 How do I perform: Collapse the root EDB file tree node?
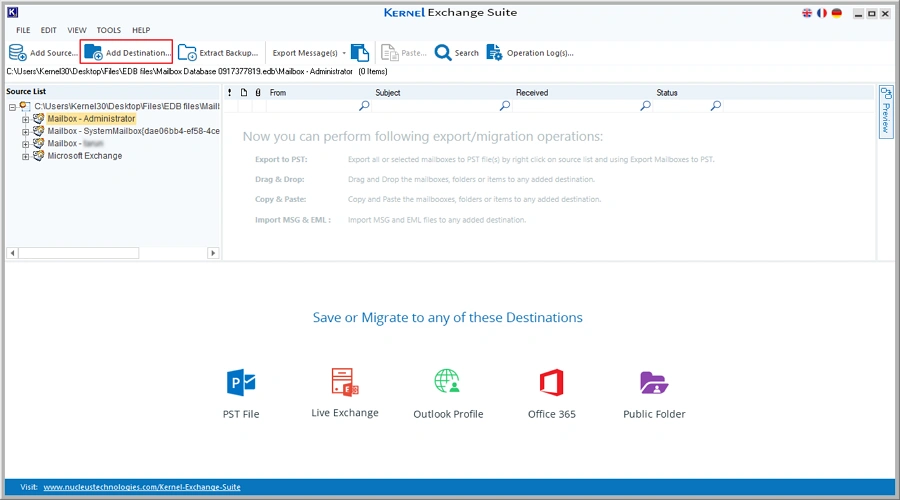(x=11, y=106)
